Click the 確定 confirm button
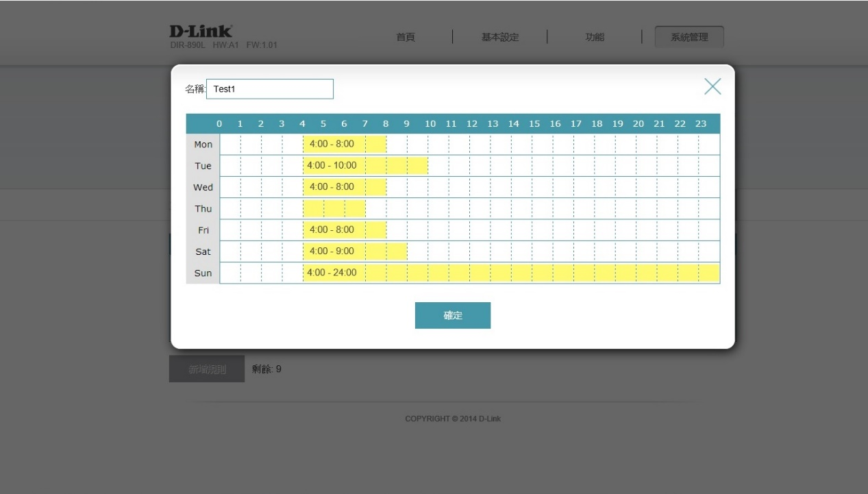This screenshot has height=494, width=868. pos(452,315)
